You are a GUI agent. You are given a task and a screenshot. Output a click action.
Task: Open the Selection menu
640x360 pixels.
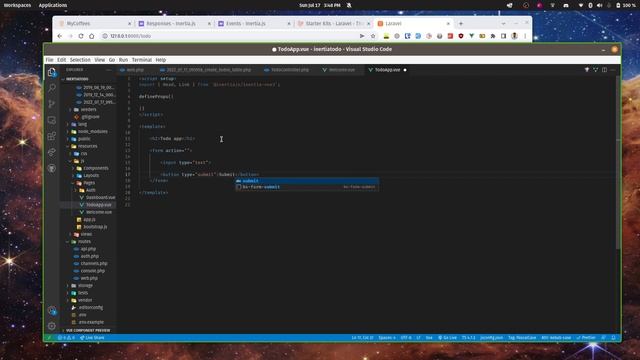pos(80,60)
